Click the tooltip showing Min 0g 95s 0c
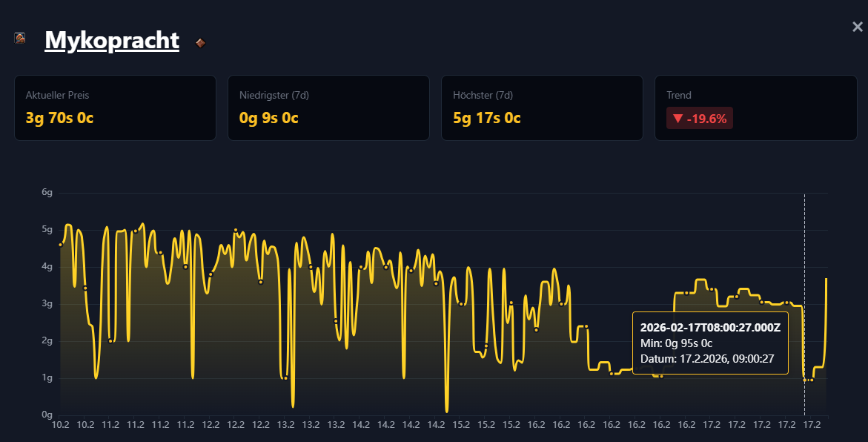The image size is (868, 442). tap(709, 343)
